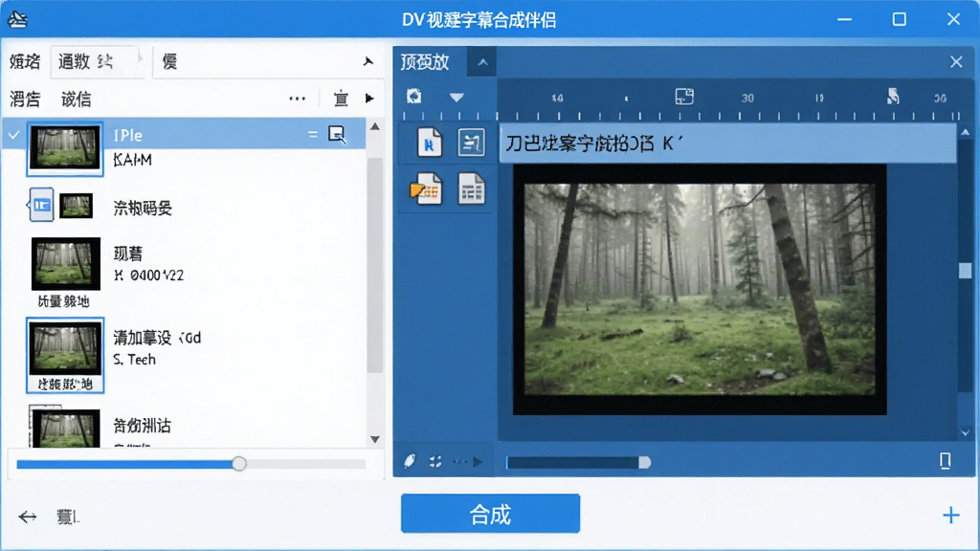Click the crop-corners icon in playback bar
The image size is (980, 551).
tap(435, 462)
